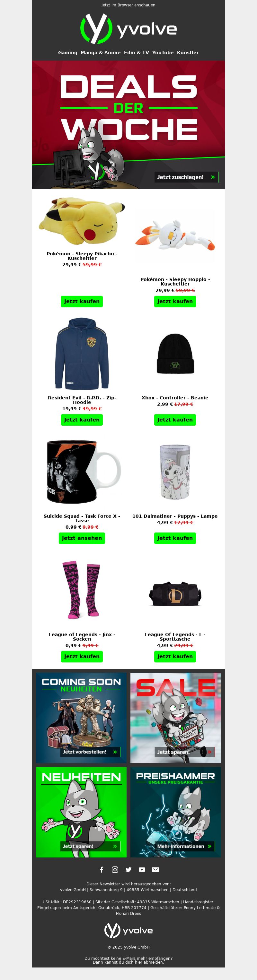Click the Jetzt zuschlagen! banner button

(x=186, y=177)
